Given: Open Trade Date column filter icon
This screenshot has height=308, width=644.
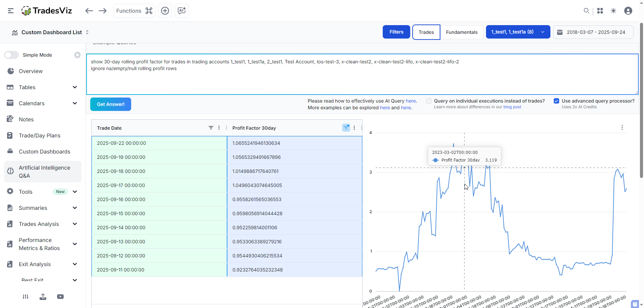Looking at the screenshot, I should [211, 128].
